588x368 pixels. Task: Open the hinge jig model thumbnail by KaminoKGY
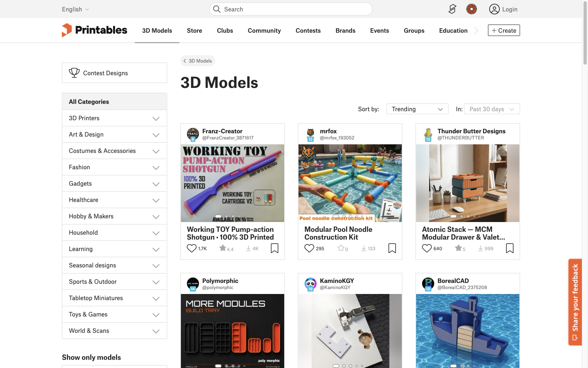tap(350, 331)
